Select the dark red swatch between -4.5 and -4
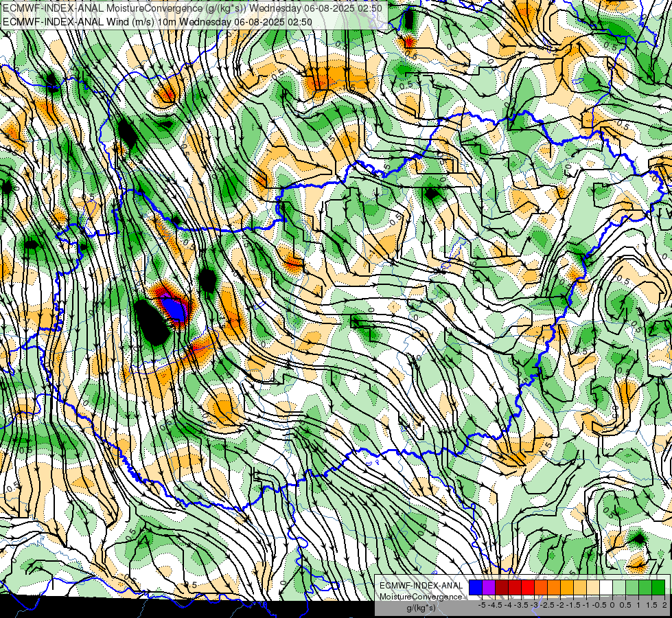 (x=502, y=588)
